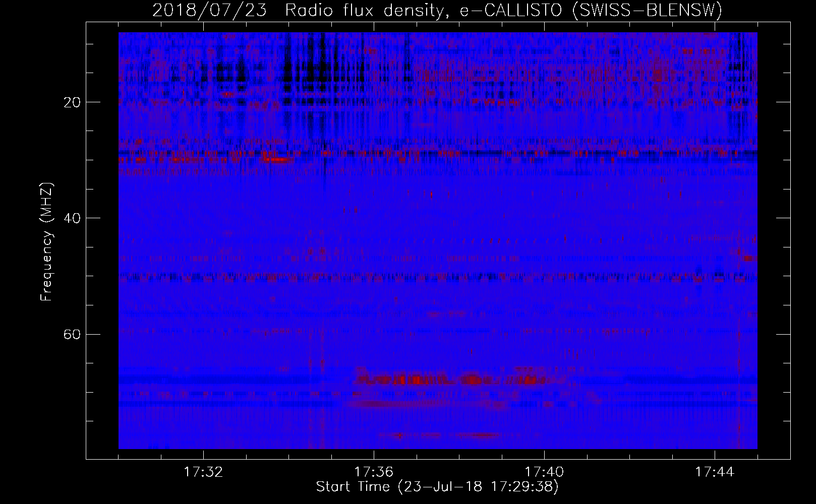The height and width of the screenshot is (504, 816).
Task: Click the bright red burst near 68 MHz
Action: click(449, 379)
